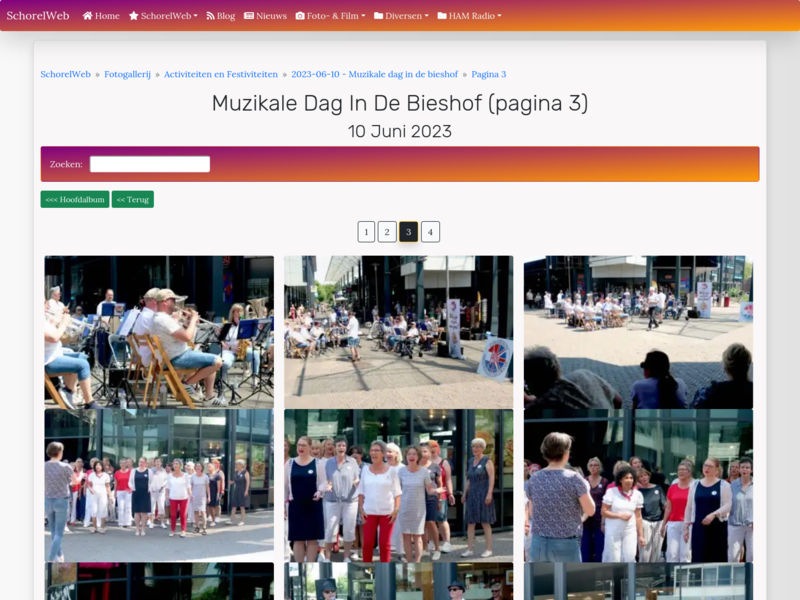Click the folder icon beside Diversen

pyautogui.click(x=379, y=16)
